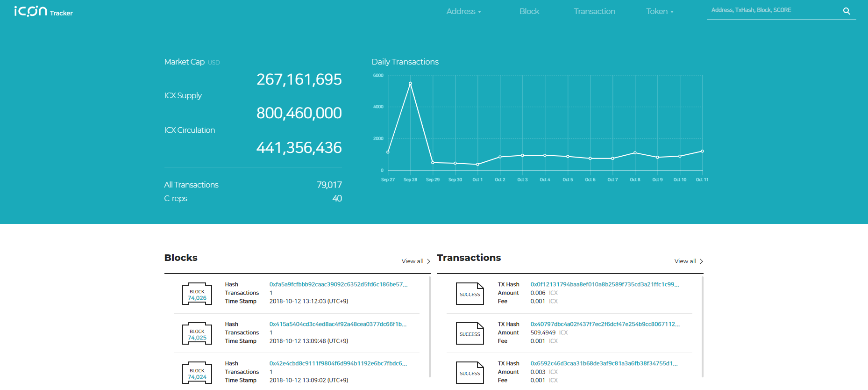Click the Blocks section heading
Image resolution: width=868 pixels, height=390 pixels.
click(181, 258)
